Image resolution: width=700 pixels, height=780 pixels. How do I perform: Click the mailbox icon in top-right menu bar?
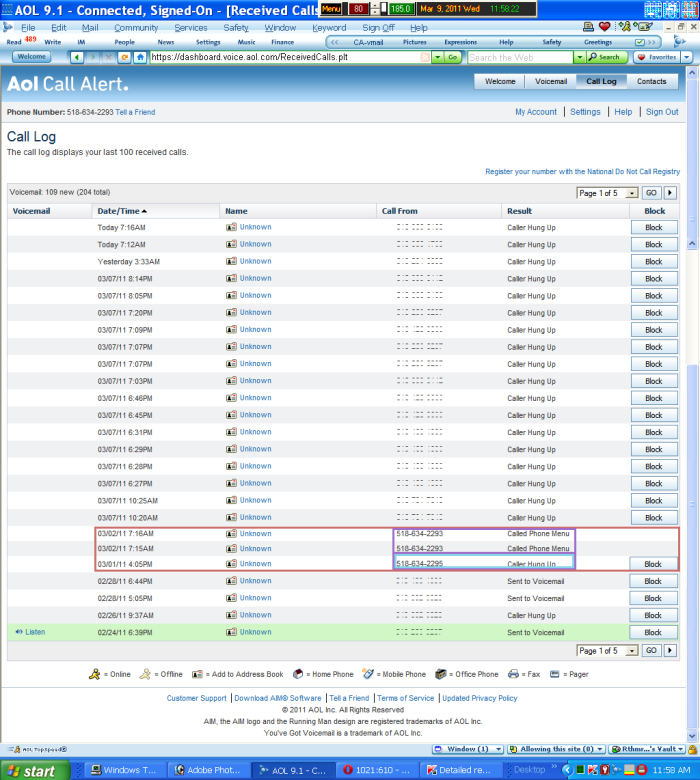tap(644, 26)
